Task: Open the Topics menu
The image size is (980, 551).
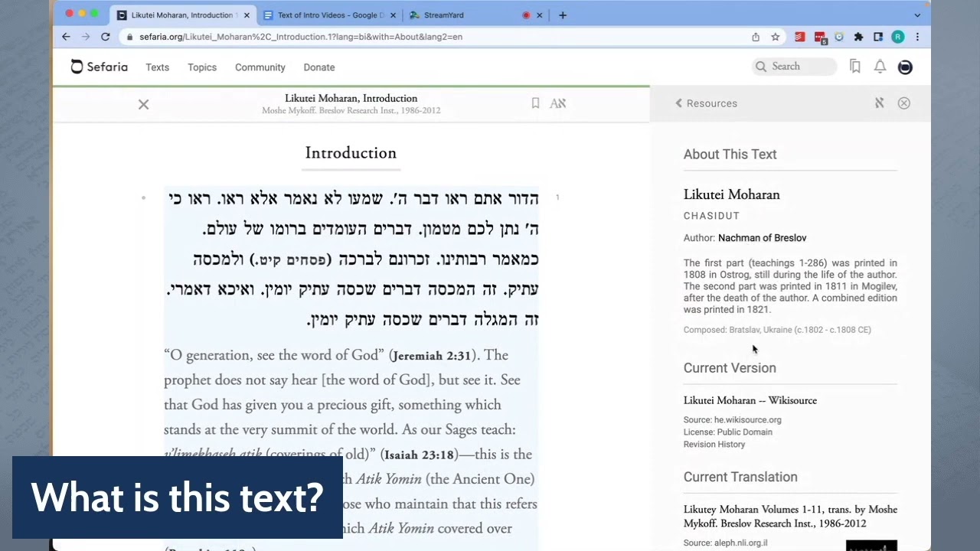Action: coord(202,67)
